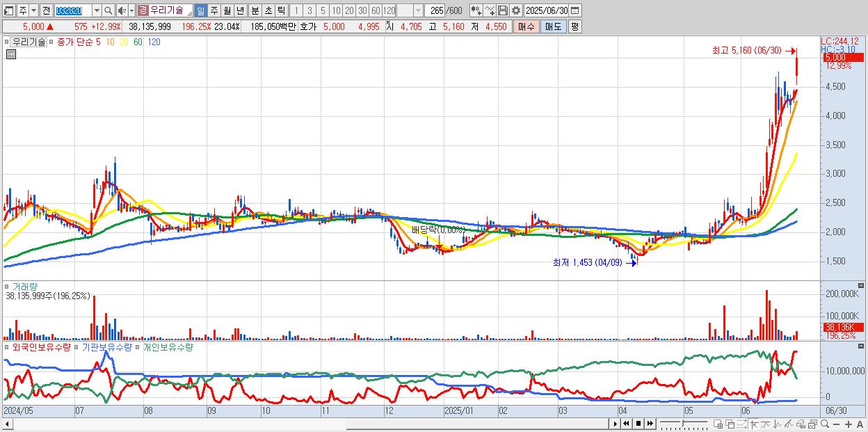
Task: Click the 평 button beside 매도
Action: click(574, 26)
